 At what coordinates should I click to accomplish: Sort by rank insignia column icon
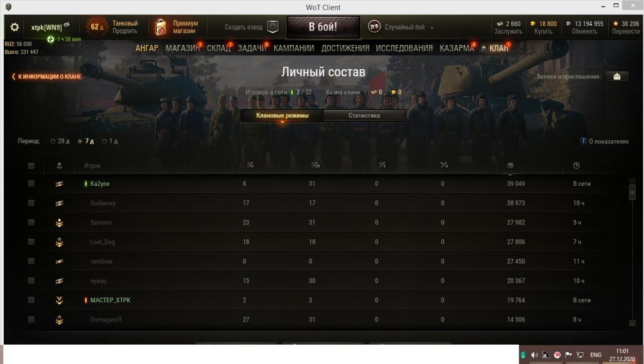[60, 165]
